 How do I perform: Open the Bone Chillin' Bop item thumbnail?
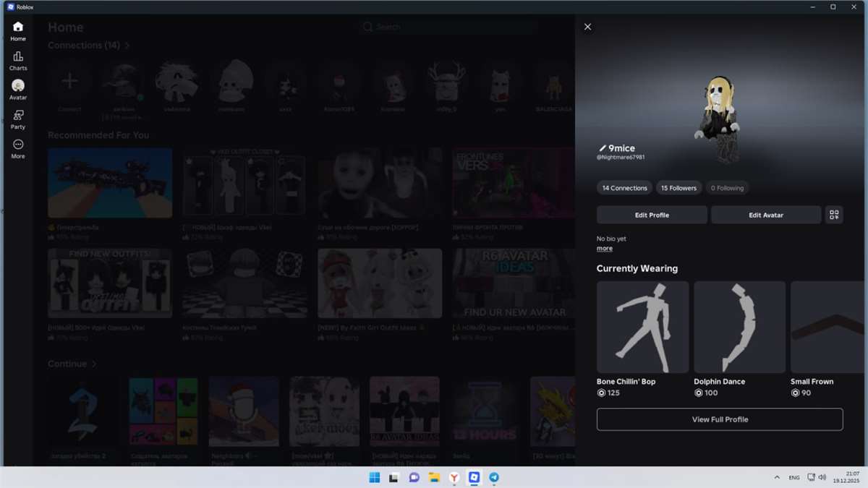point(642,327)
